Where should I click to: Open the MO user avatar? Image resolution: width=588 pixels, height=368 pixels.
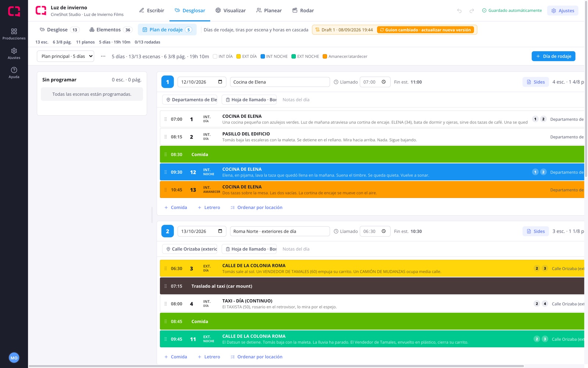click(14, 358)
